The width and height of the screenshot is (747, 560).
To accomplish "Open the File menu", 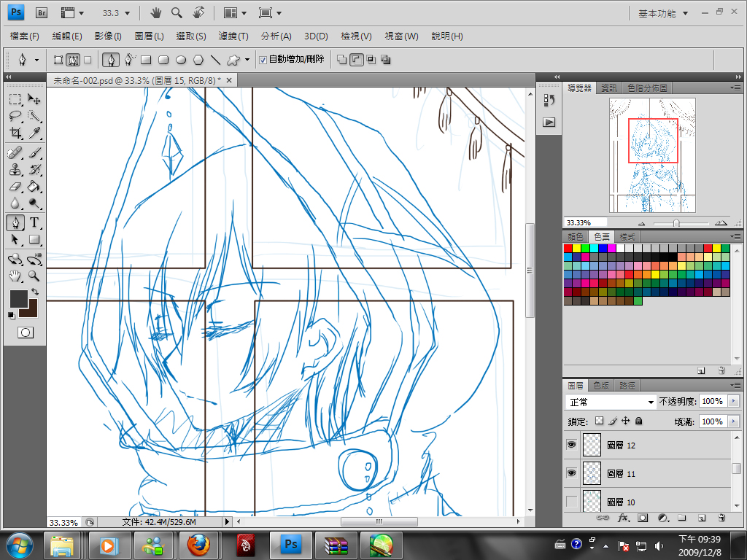I will pos(24,36).
